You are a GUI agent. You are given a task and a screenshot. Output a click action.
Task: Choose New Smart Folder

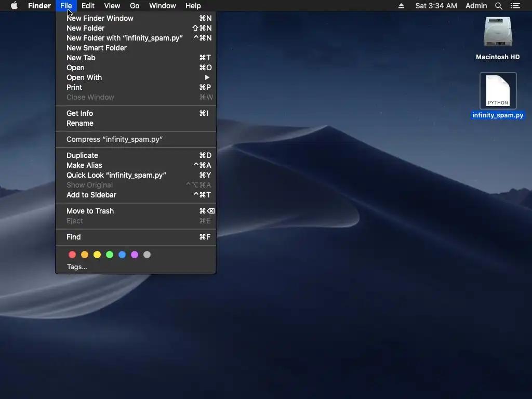click(136, 48)
